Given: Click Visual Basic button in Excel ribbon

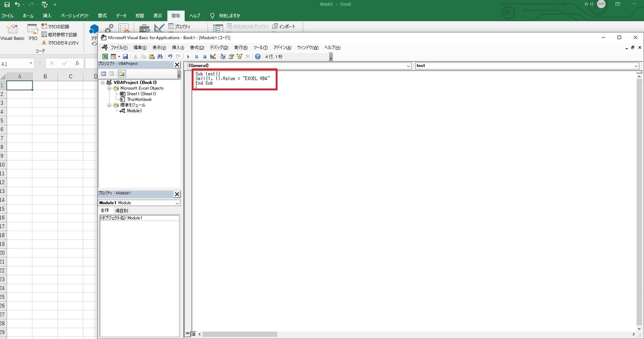Looking at the screenshot, I should pyautogui.click(x=12, y=32).
